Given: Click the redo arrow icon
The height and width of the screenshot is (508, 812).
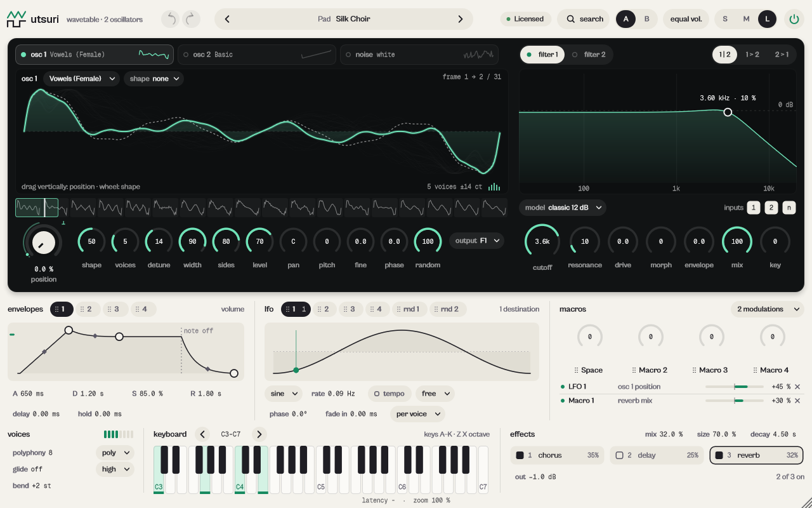Looking at the screenshot, I should [192, 19].
